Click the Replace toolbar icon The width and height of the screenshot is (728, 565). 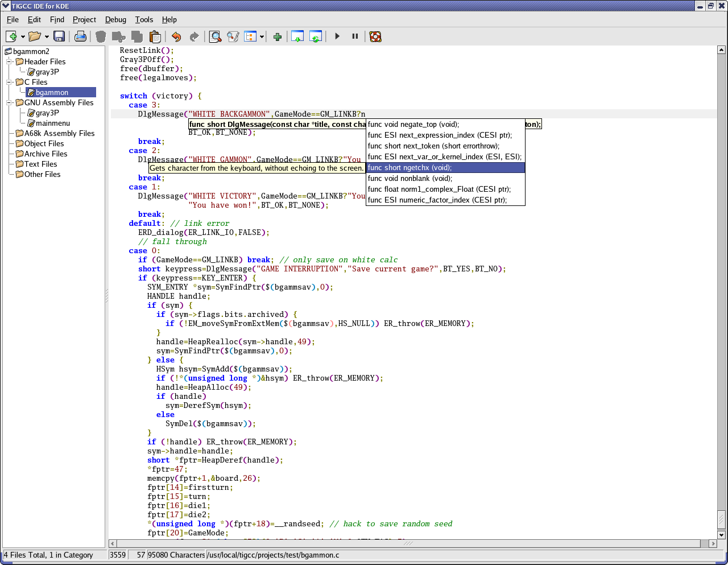tap(233, 36)
